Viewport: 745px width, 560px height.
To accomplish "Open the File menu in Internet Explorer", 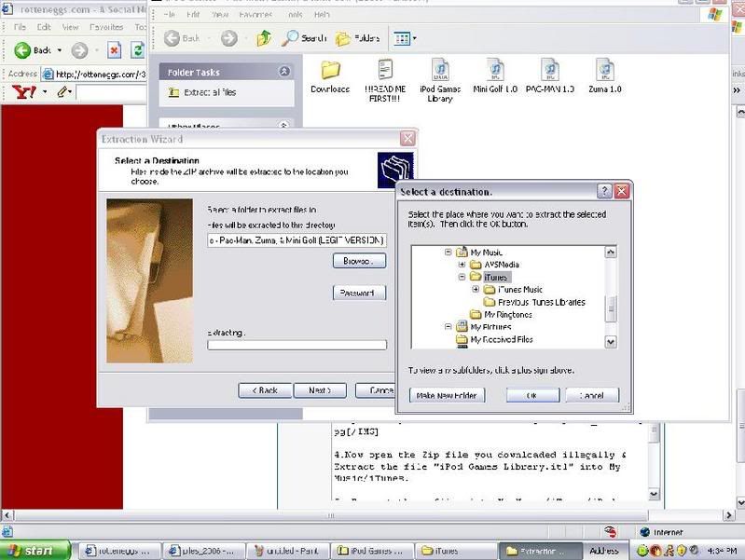I will pos(20,27).
